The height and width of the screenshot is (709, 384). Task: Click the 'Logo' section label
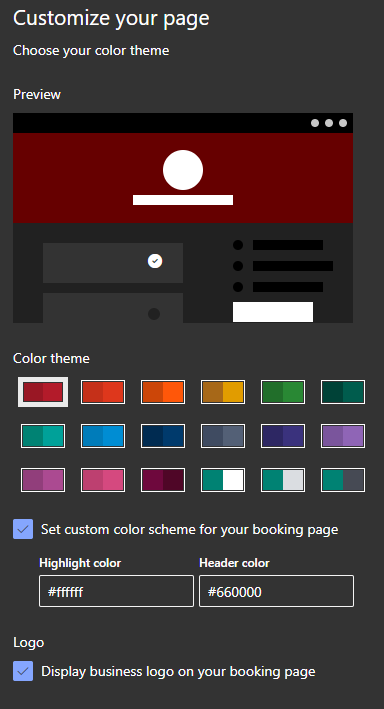point(28,643)
